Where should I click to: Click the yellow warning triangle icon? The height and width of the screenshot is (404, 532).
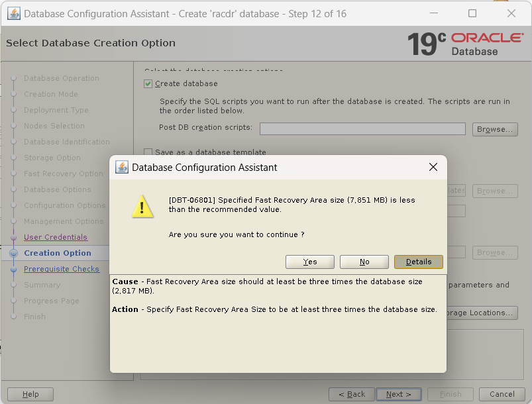point(142,206)
